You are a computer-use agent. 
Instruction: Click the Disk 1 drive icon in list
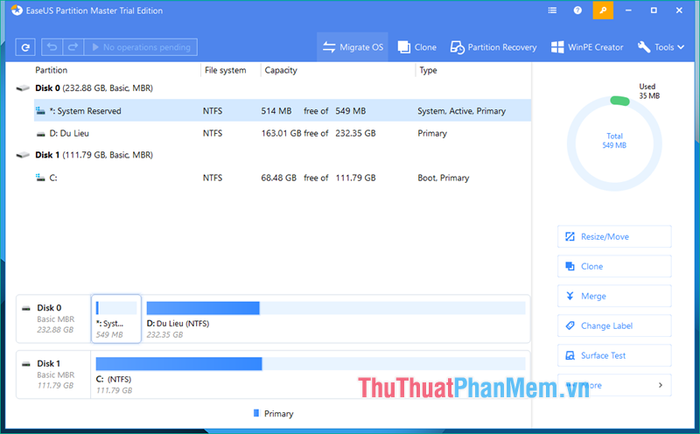[23, 155]
